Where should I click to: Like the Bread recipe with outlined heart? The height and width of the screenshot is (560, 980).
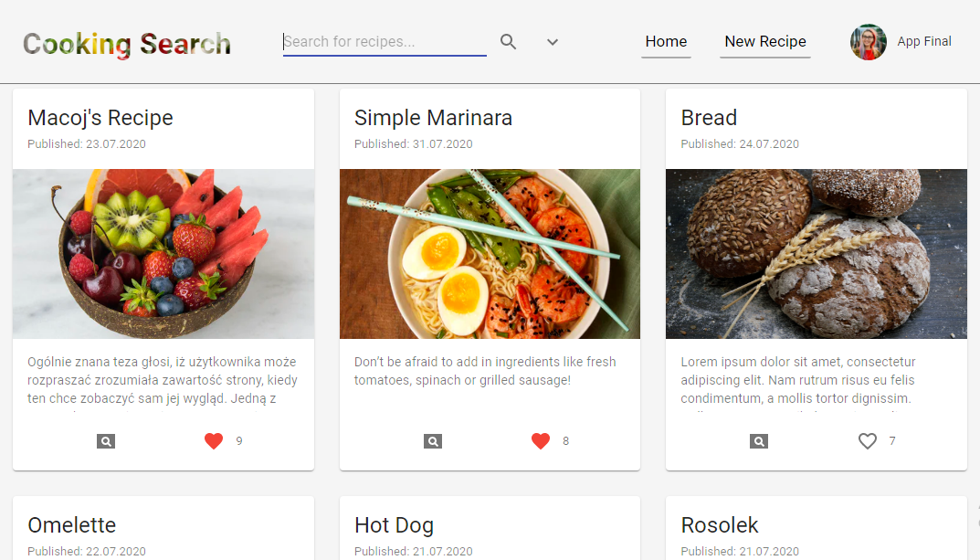(868, 441)
